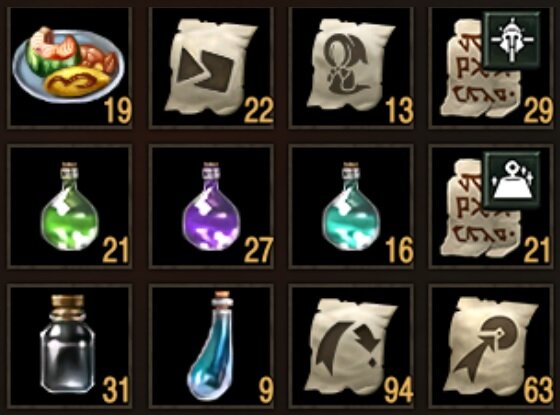Select the empty glass jar item
Image resolution: width=560 pixels, height=415 pixels.
pyautogui.click(x=69, y=346)
